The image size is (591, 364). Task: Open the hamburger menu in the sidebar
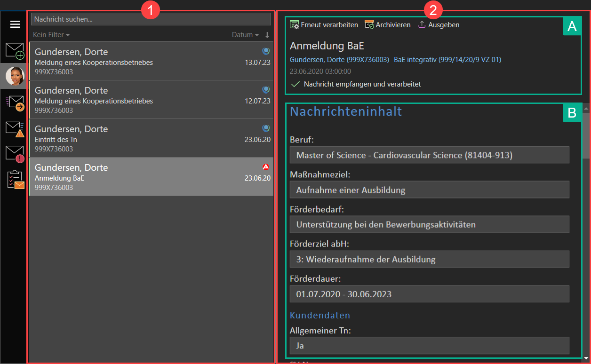point(15,24)
